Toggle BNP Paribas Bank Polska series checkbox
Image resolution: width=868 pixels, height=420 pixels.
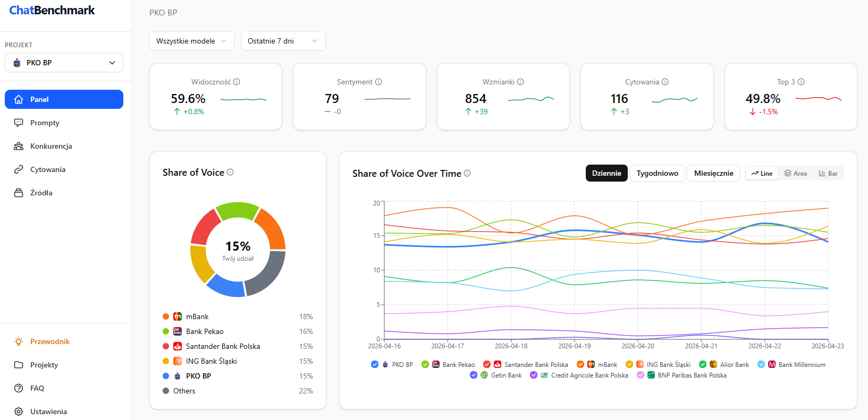point(641,375)
